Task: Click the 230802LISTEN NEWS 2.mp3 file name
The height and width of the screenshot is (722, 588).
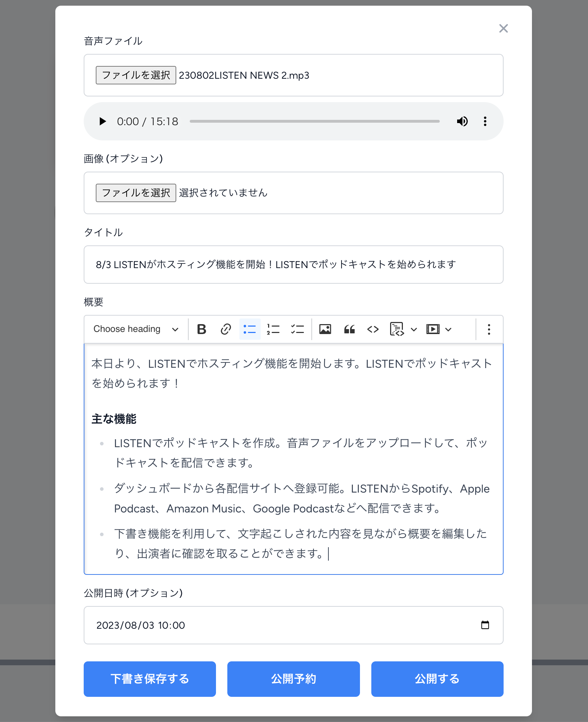Action: pyautogui.click(x=244, y=75)
